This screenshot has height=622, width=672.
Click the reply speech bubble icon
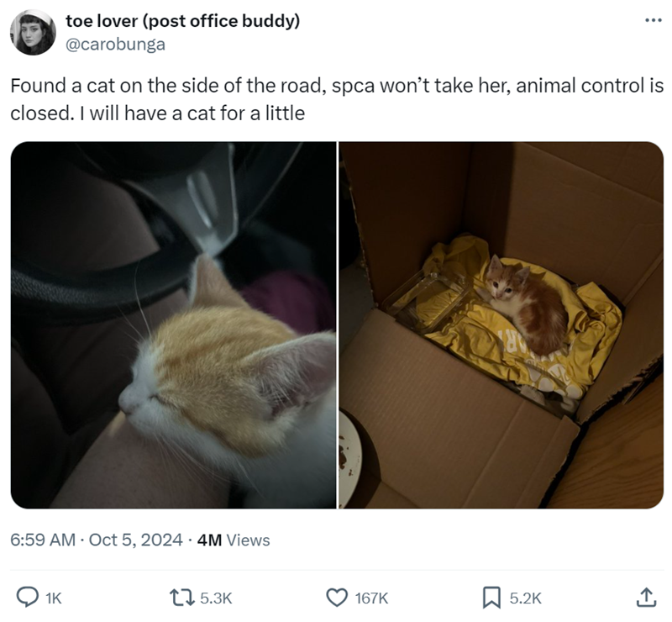click(x=28, y=597)
